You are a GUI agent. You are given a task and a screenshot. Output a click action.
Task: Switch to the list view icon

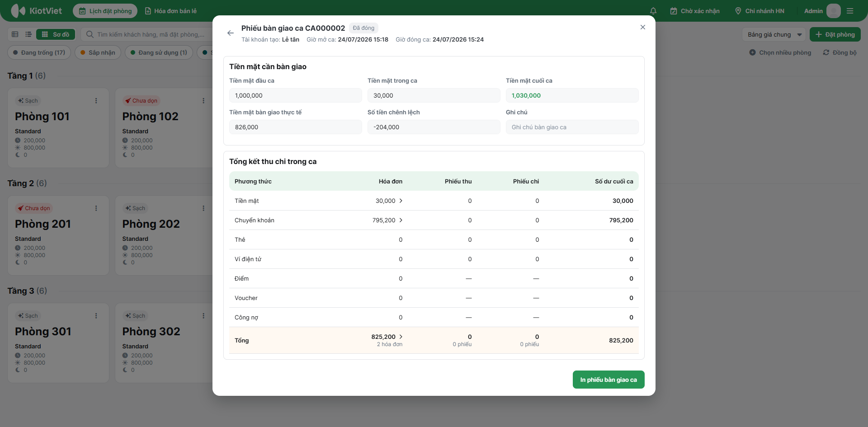tap(28, 34)
